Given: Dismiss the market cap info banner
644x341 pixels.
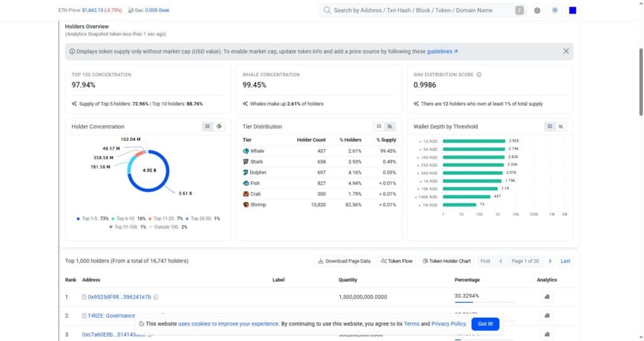Looking at the screenshot, I should pyautogui.click(x=566, y=52).
